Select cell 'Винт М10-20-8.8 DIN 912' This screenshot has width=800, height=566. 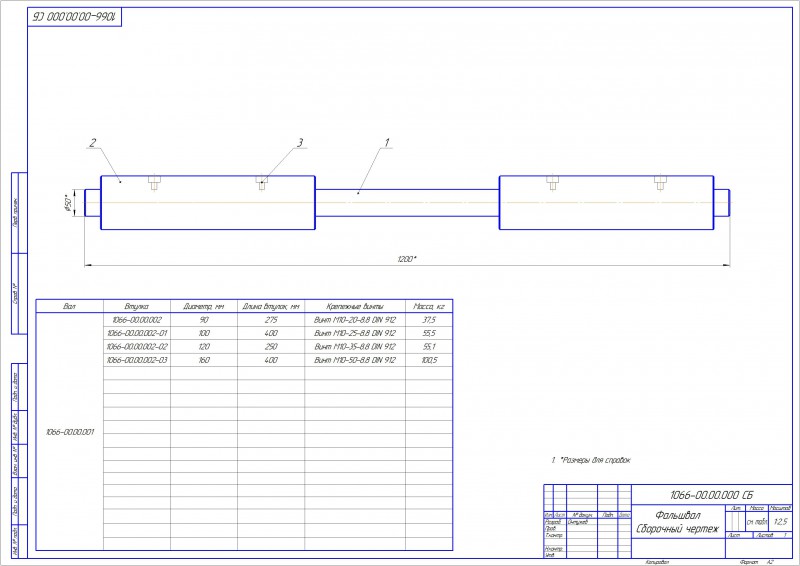355,319
